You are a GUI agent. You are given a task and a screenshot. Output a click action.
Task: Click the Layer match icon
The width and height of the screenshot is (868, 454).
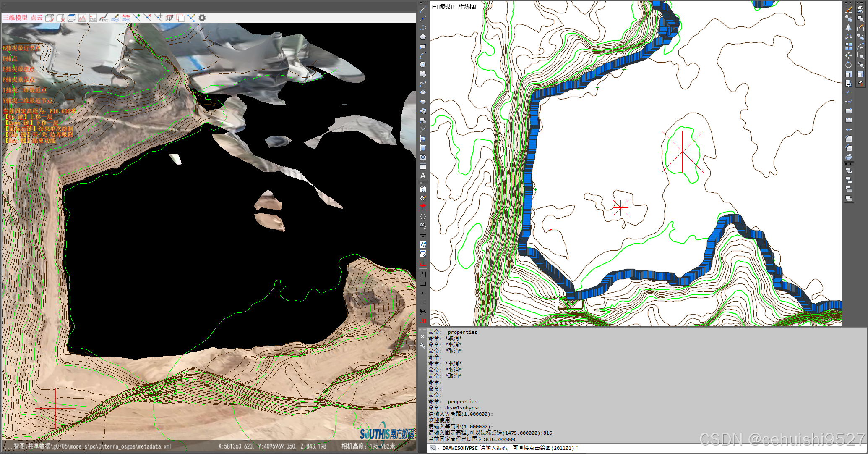[860, 9]
